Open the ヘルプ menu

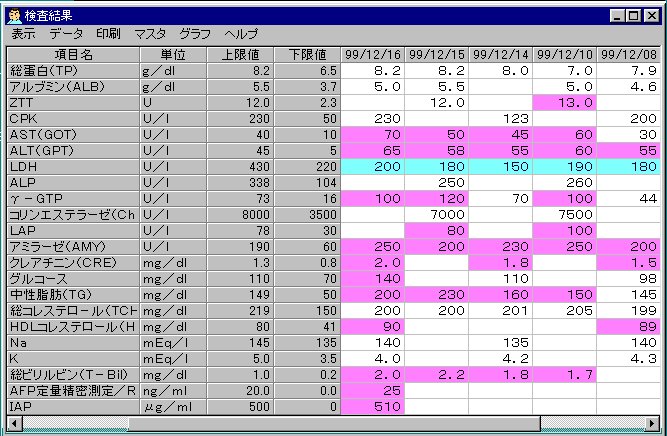coord(241,34)
